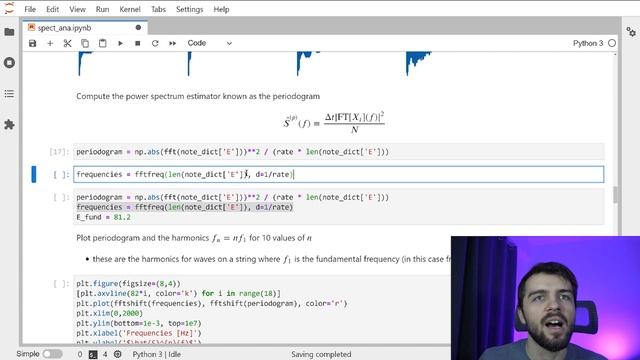The image size is (640, 360).
Task: Click the kernel status circle indicator
Action: [611, 43]
